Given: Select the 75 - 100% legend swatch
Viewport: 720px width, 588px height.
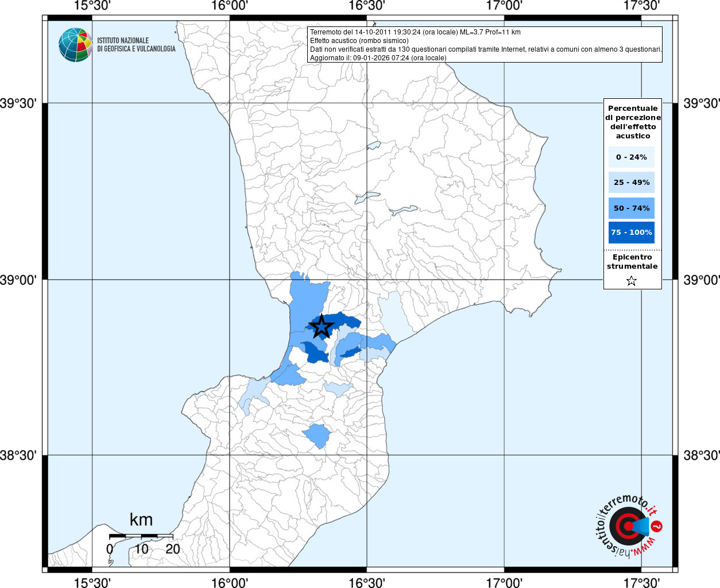Looking at the screenshot, I should [x=632, y=233].
